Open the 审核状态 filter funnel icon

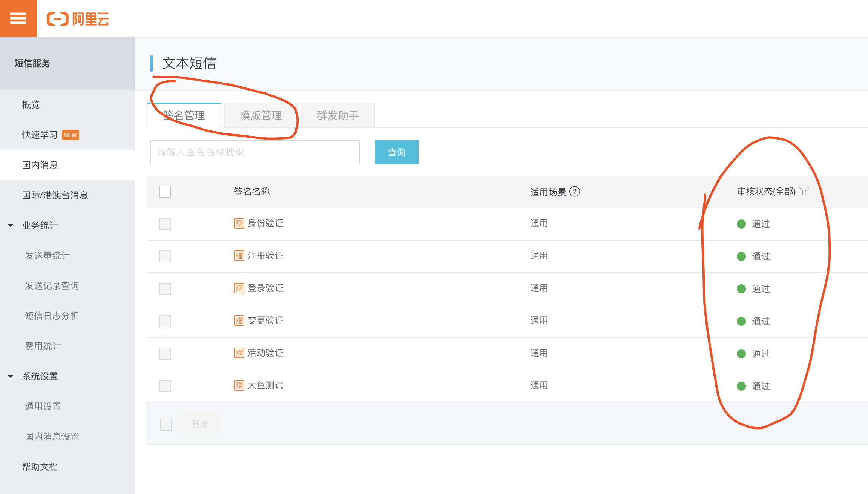[x=804, y=191]
